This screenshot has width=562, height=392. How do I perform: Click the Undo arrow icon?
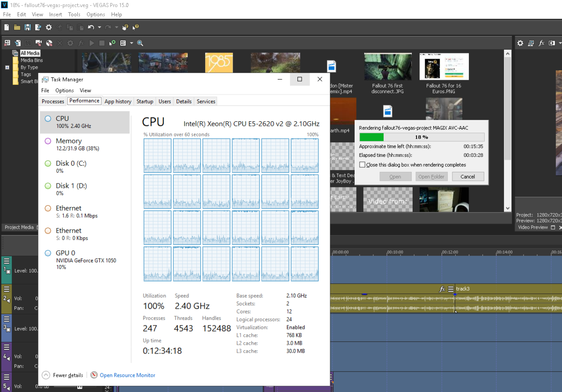[x=91, y=28]
